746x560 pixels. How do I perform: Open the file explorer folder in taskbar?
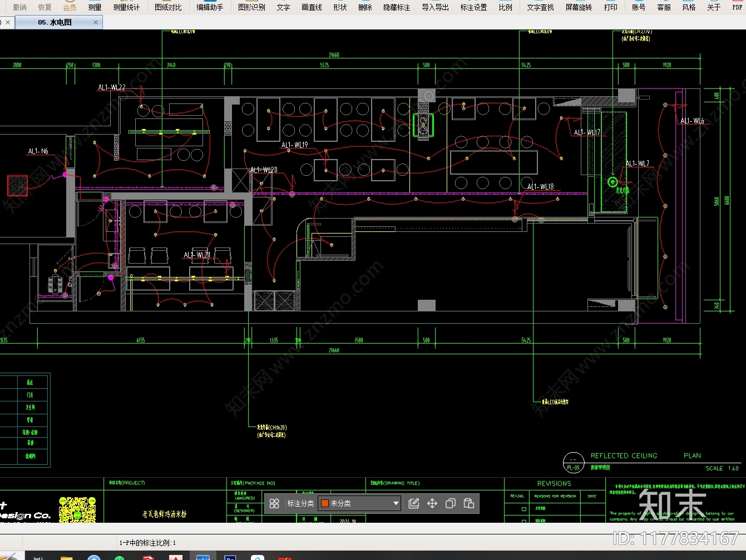(67, 557)
